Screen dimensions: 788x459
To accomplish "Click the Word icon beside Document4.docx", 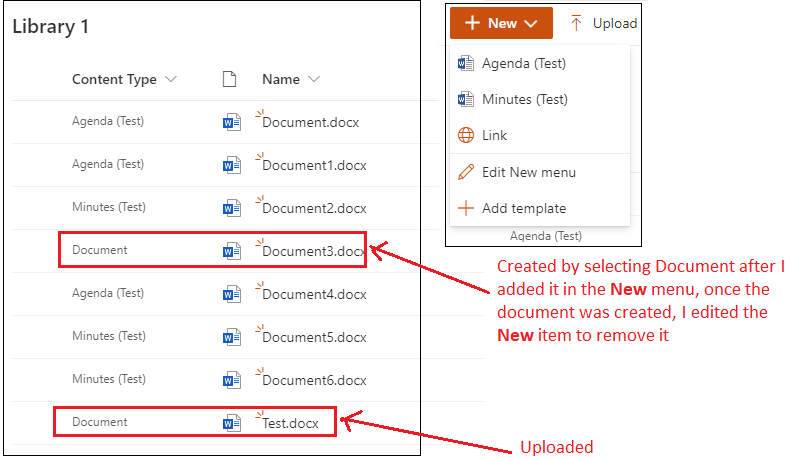I will click(x=232, y=294).
